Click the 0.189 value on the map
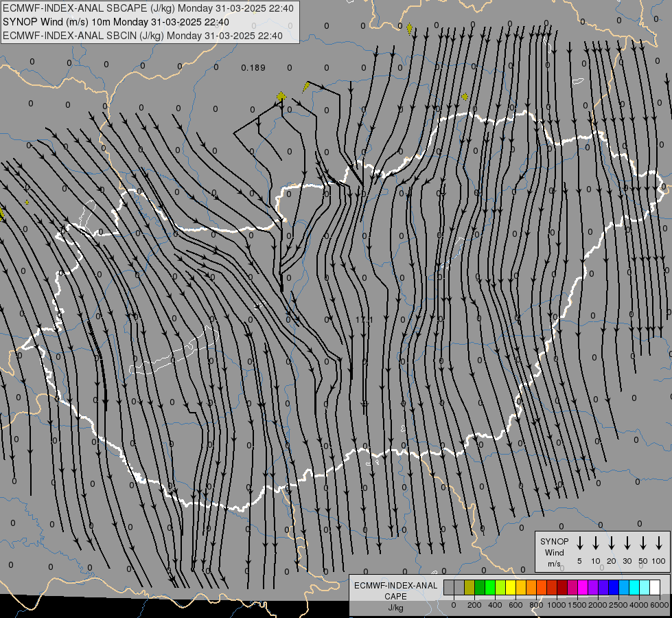This screenshot has width=672, height=618. 253,68
